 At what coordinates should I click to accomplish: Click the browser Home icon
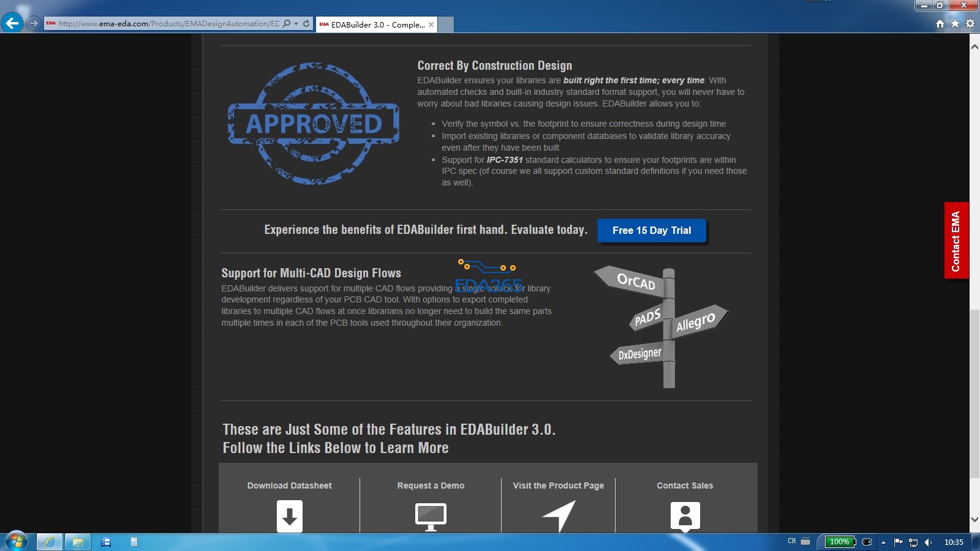click(940, 24)
